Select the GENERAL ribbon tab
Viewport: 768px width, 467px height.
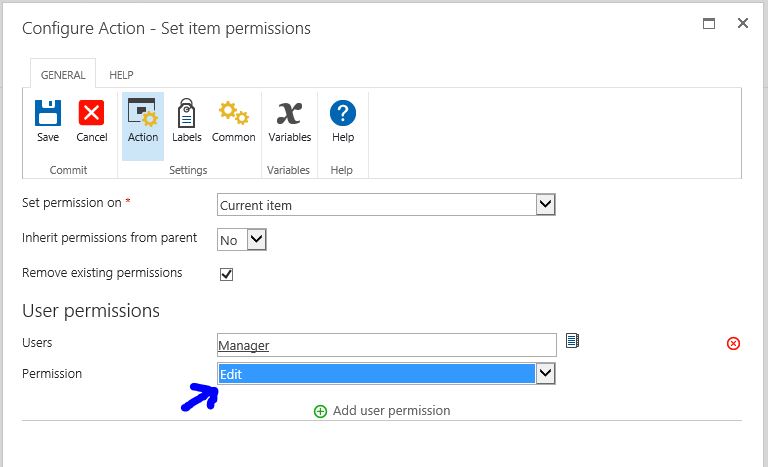tap(62, 75)
